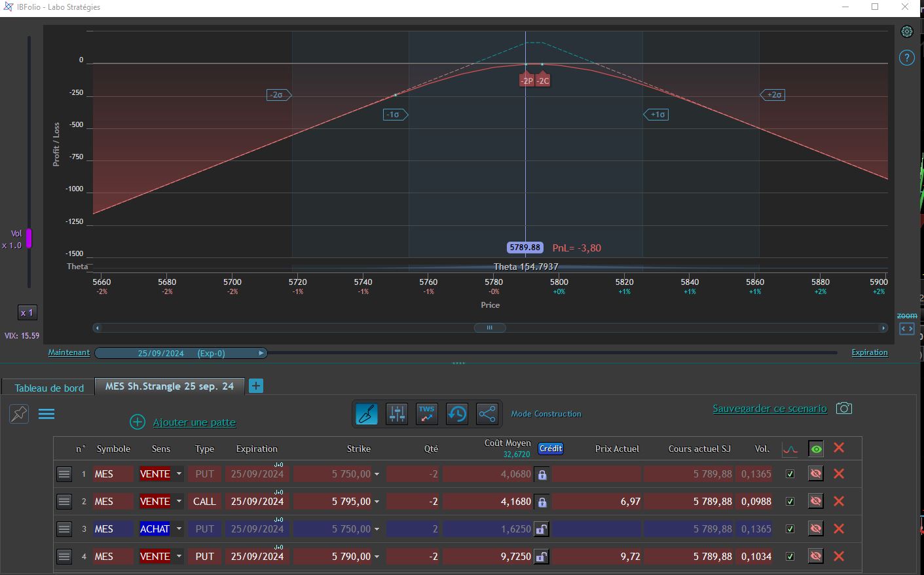The image size is (924, 575).
Task: Uncheck the leg 3 checkbox
Action: click(x=790, y=529)
